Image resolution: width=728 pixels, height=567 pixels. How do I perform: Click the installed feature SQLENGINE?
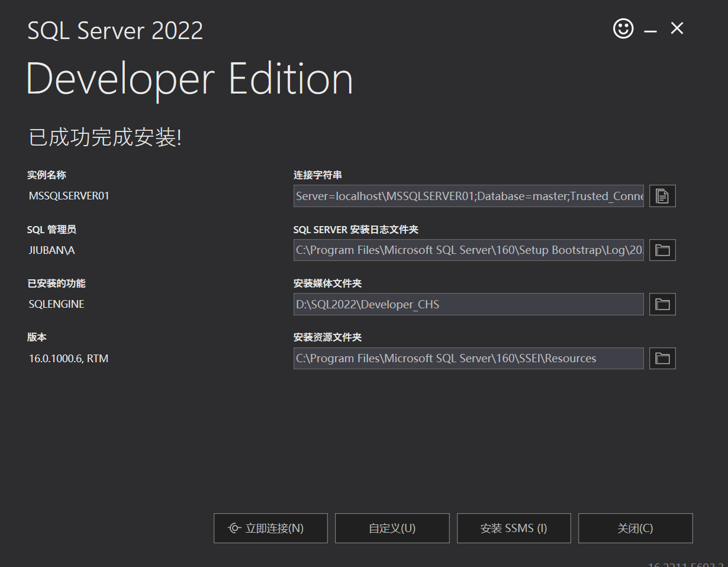[57, 304]
